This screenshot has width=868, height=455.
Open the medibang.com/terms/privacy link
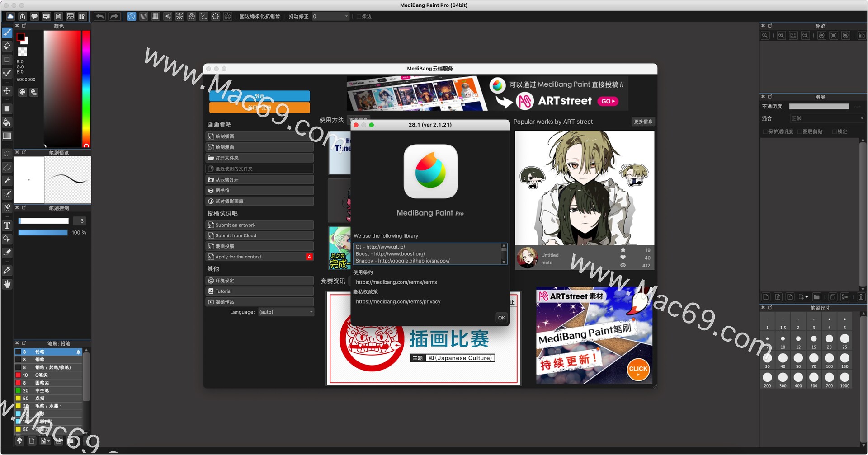click(x=398, y=302)
